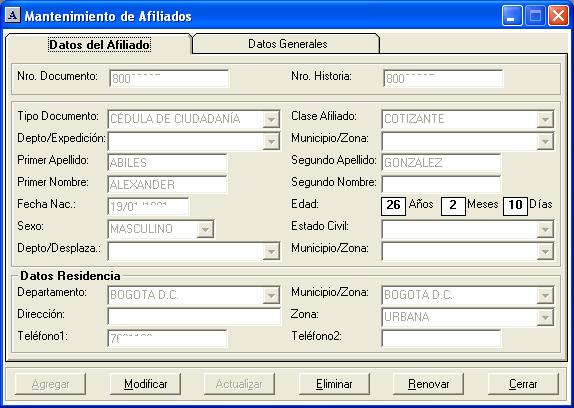Select the Datos del Afiliado tab

[x=99, y=45]
